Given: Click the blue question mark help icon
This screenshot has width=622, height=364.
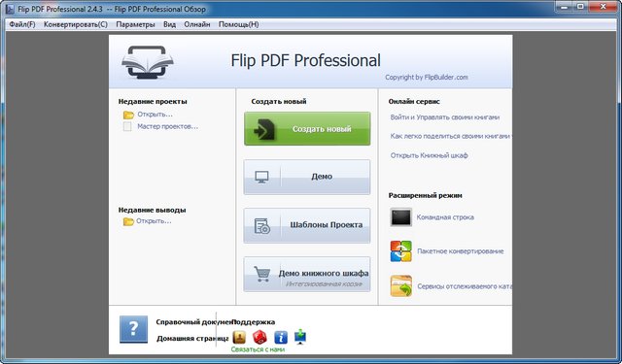Looking at the screenshot, I should pyautogui.click(x=134, y=329).
